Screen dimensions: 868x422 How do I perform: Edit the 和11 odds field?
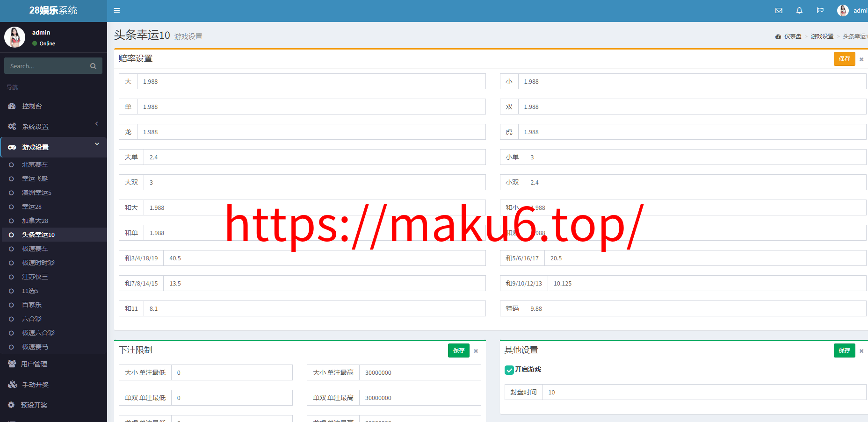point(315,308)
